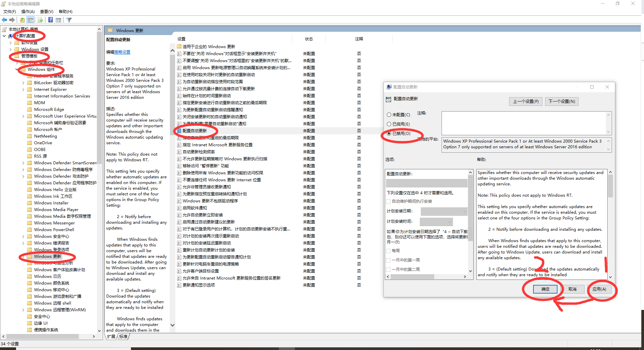Expand the Windows 远程管理(WinRM) node
644x350 pixels.
(x=23, y=310)
